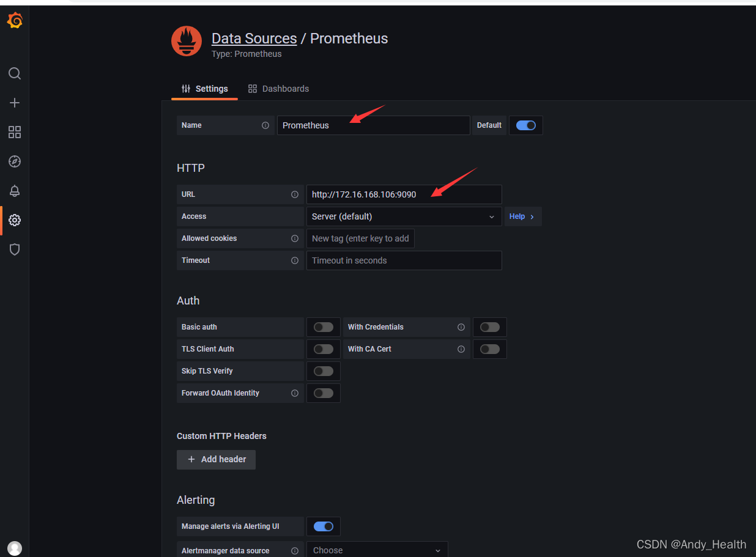
Task: Enable the Skip TLS Verify switch
Action: [x=324, y=371]
